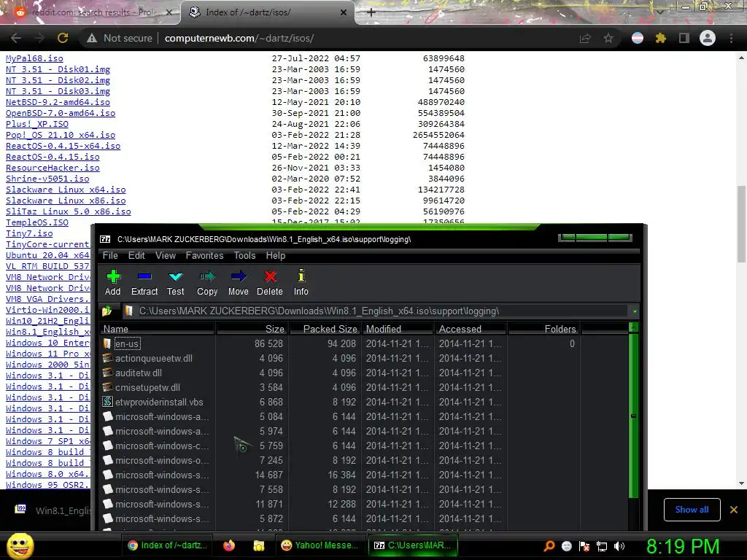747x560 pixels.
Task: Open the NetBSD-9.2-amd64.iso link
Action: [x=58, y=102]
